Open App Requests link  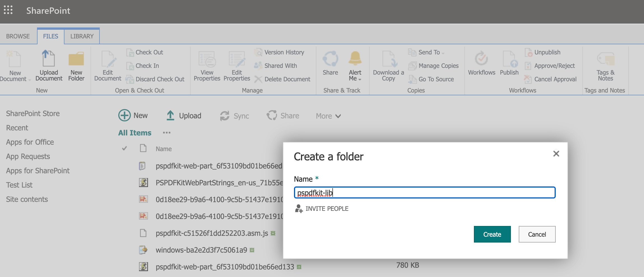coord(28,156)
